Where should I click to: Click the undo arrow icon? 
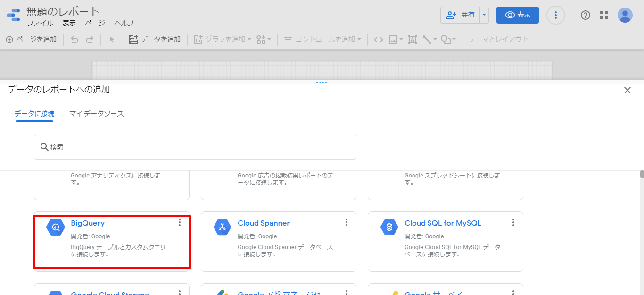point(74,40)
